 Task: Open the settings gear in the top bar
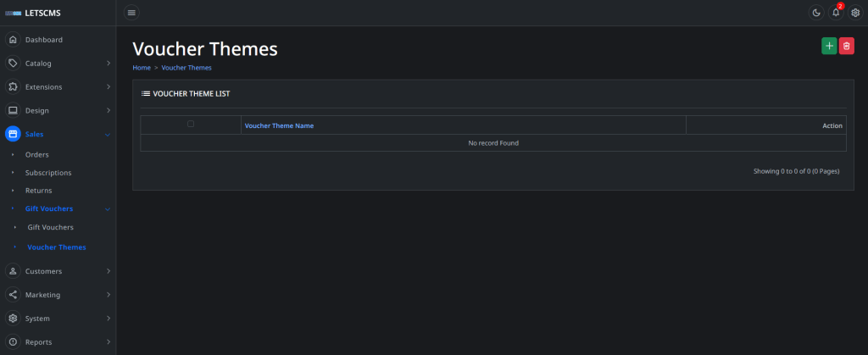(x=855, y=13)
